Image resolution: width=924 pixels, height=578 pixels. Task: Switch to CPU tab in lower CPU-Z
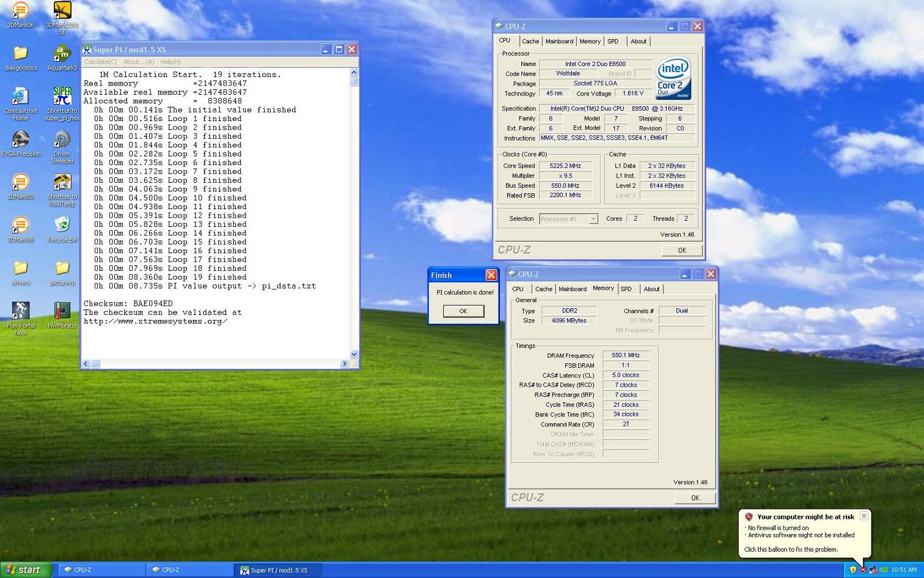[x=518, y=289]
